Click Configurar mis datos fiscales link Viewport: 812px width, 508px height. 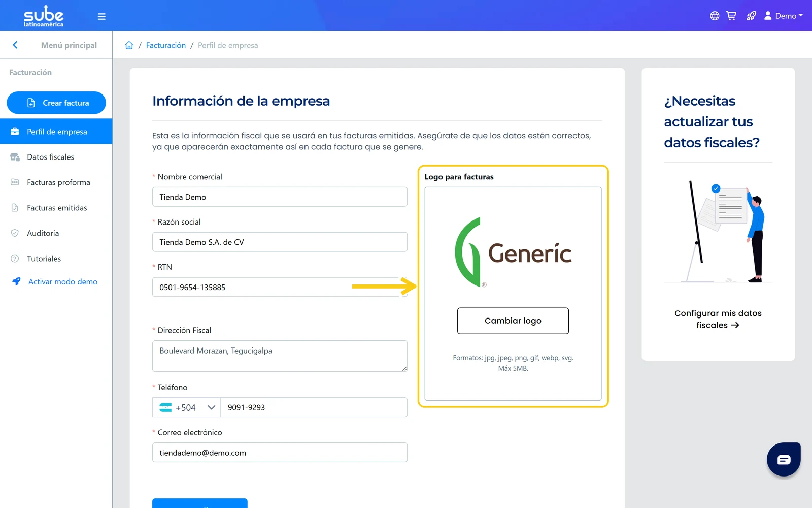[x=718, y=319]
